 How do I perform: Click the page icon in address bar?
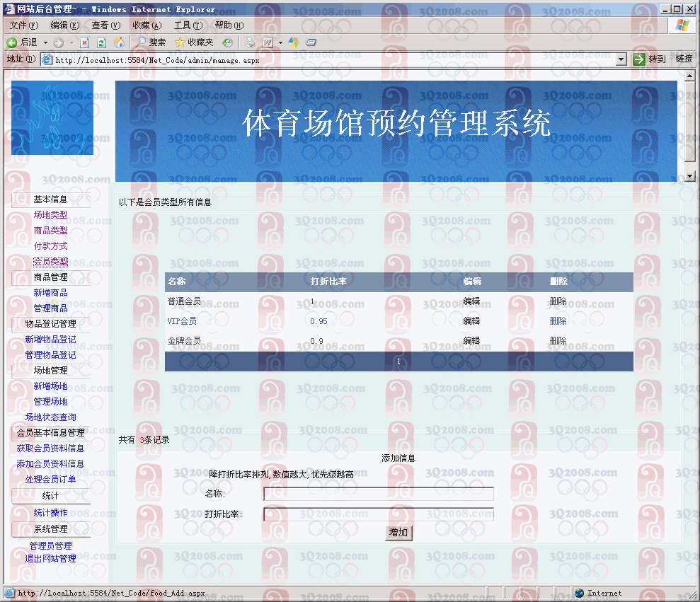(x=47, y=59)
